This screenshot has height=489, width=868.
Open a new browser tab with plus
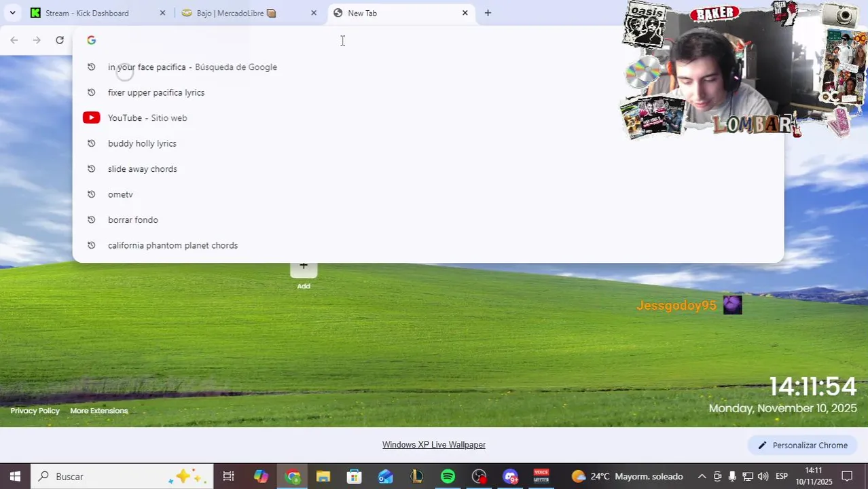coord(488,13)
